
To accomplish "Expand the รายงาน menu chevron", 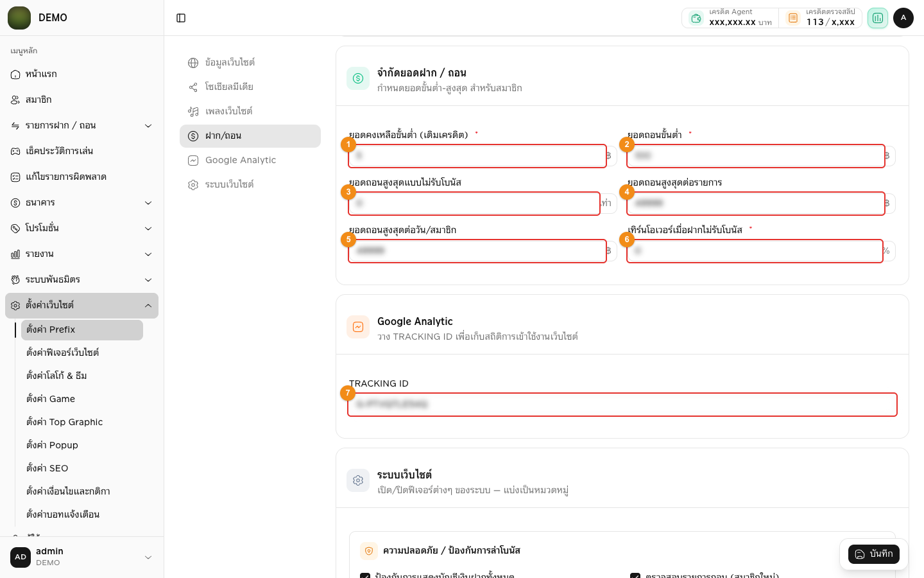I will [x=148, y=254].
